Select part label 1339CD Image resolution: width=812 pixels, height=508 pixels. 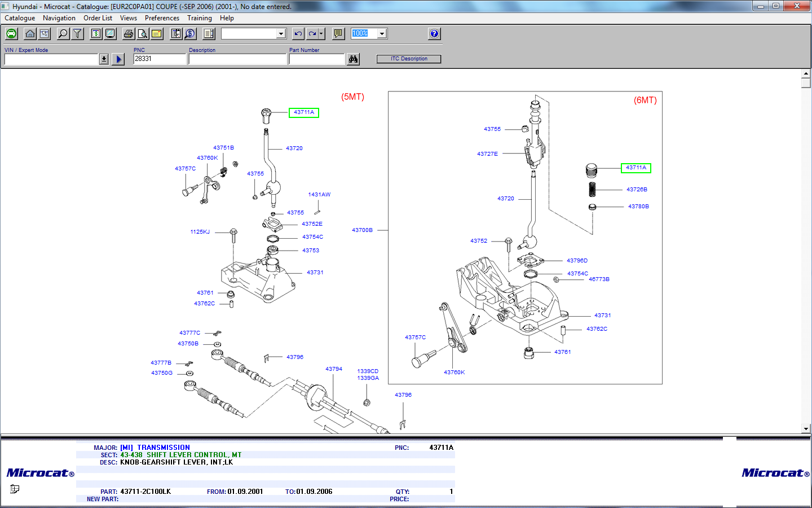(x=368, y=371)
